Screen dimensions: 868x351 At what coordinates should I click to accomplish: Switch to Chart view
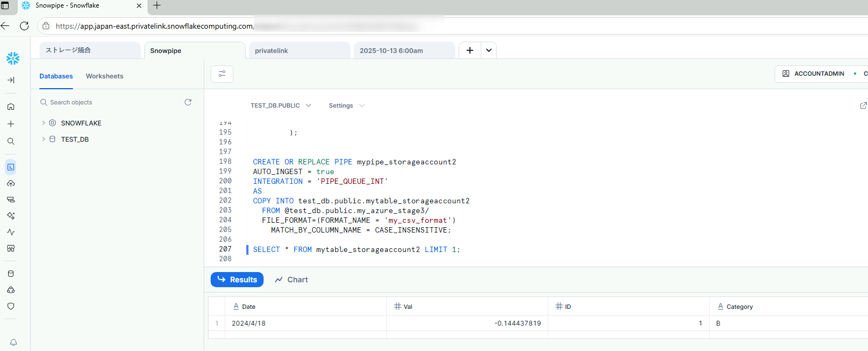pos(291,280)
